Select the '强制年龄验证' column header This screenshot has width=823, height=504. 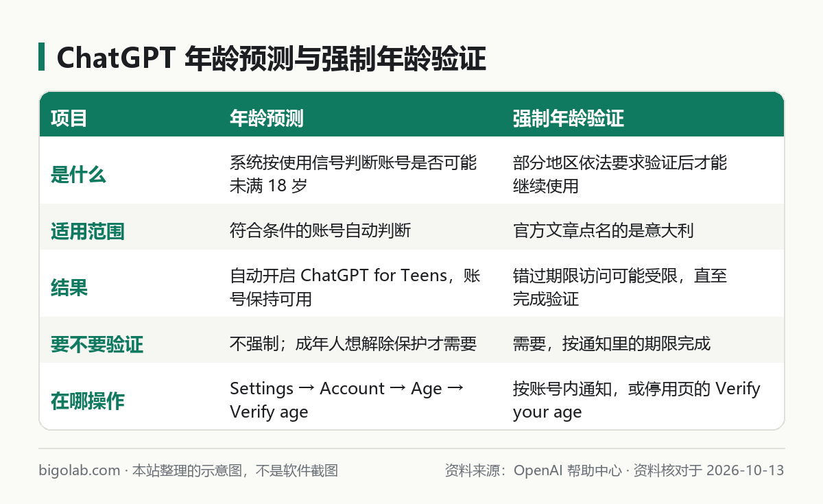pyautogui.click(x=568, y=119)
